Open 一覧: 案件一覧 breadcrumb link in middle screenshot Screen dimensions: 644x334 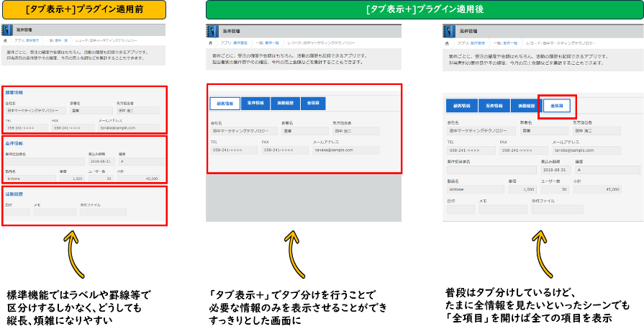268,42
